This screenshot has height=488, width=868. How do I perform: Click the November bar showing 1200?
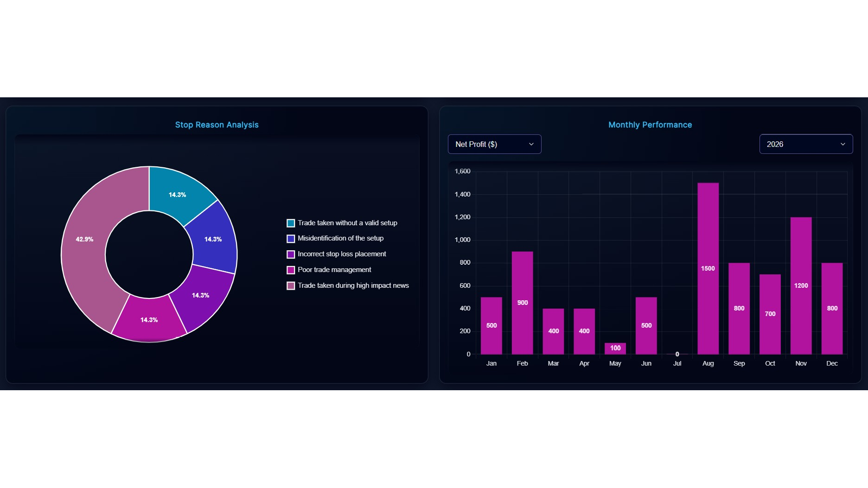click(x=801, y=285)
